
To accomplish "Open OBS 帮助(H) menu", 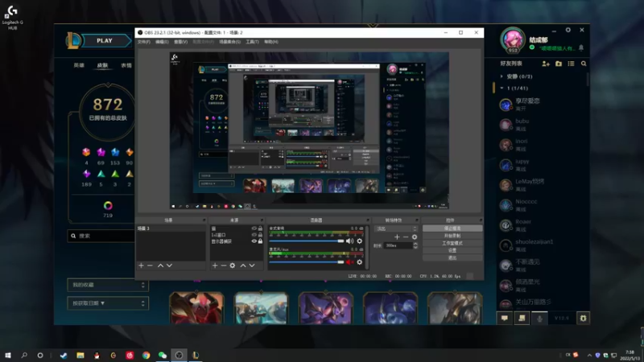I will tap(270, 42).
